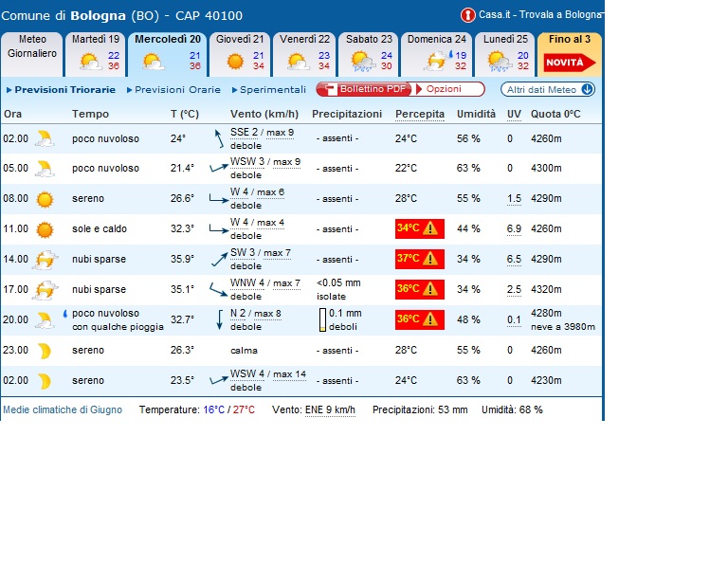Click the Fino al 3 NOVITÀ tab
Image resolution: width=728 pixels, height=582 pixels.
click(569, 54)
